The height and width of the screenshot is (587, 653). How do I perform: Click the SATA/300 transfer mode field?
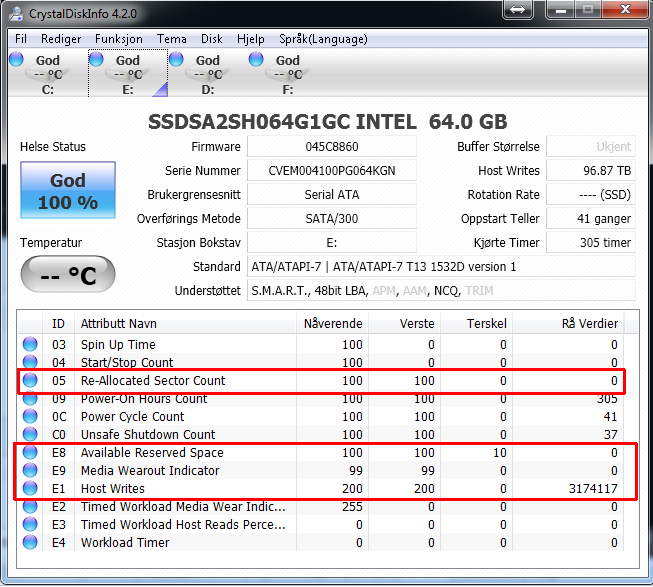(332, 219)
